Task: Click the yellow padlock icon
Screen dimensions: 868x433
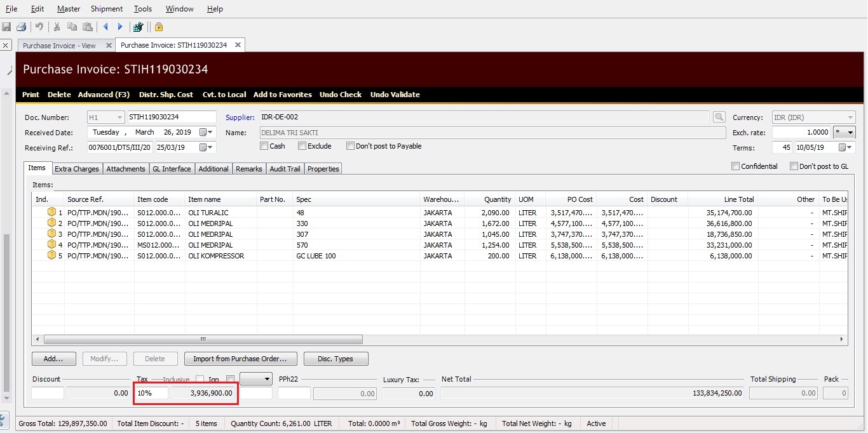Action: [x=158, y=27]
